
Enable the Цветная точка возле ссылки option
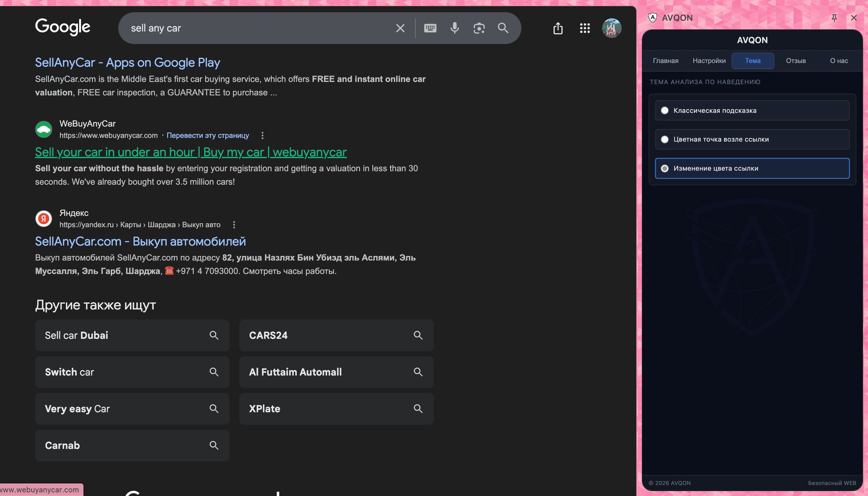tap(665, 139)
